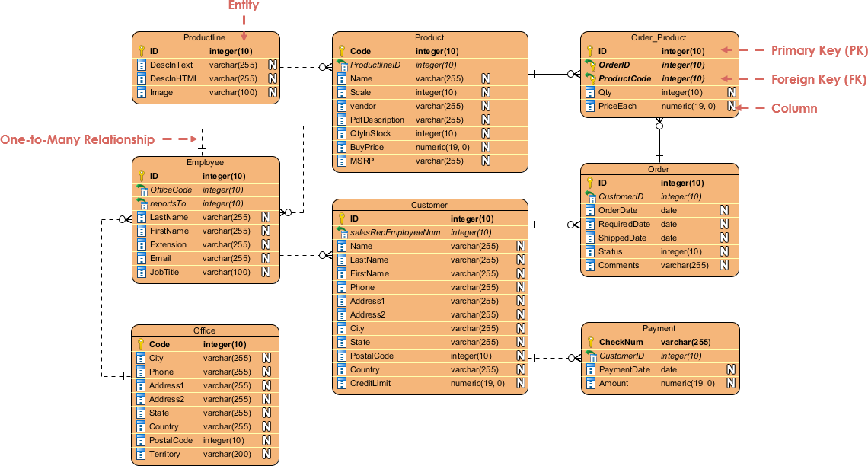Click the column icon beside OrderDate

point(590,210)
